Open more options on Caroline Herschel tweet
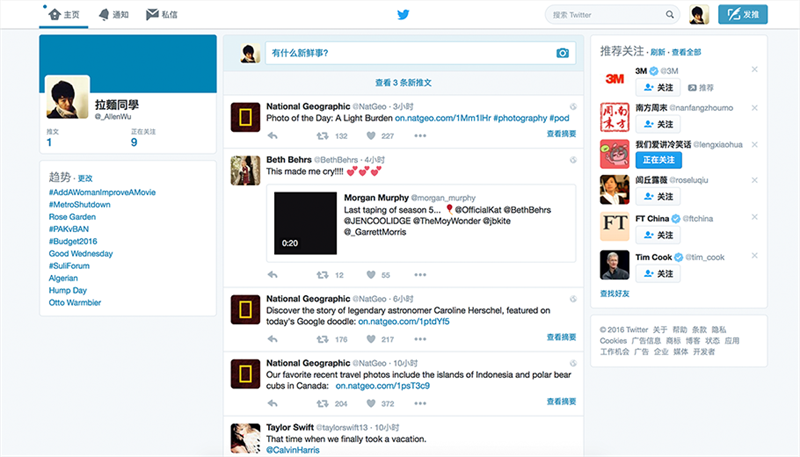Viewport: 800px width, 457px height. coord(420,339)
